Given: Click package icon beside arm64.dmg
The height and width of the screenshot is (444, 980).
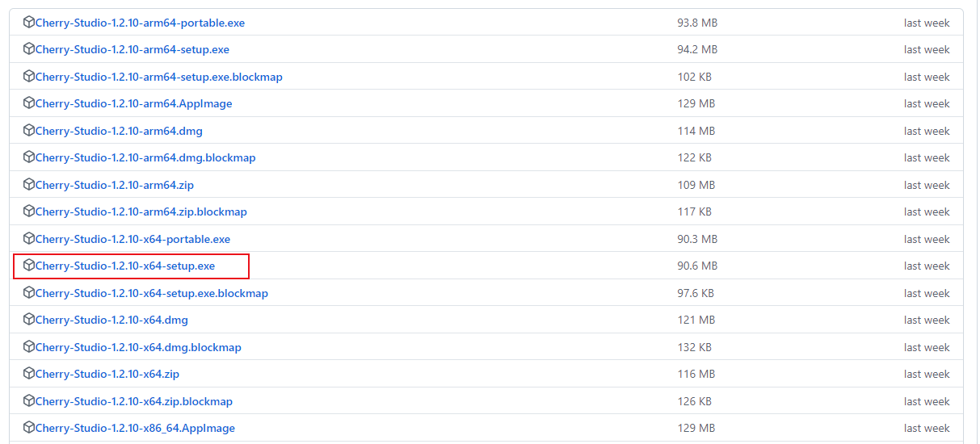Looking at the screenshot, I should (x=29, y=131).
